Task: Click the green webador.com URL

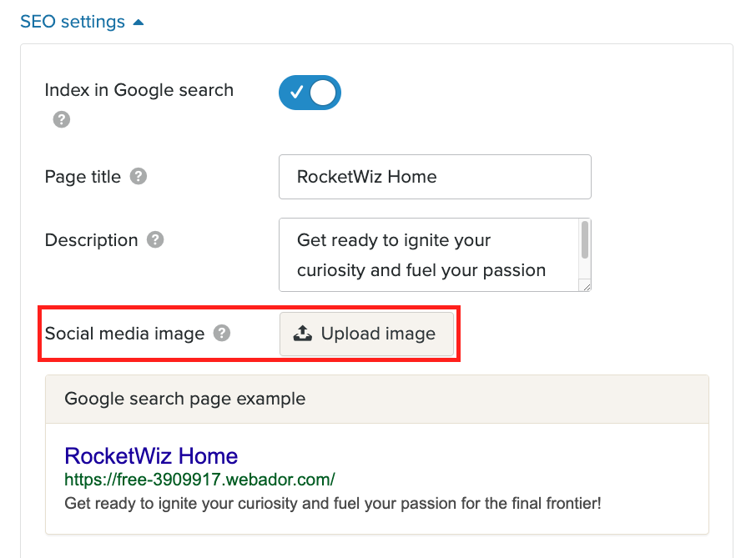Action: tap(199, 480)
